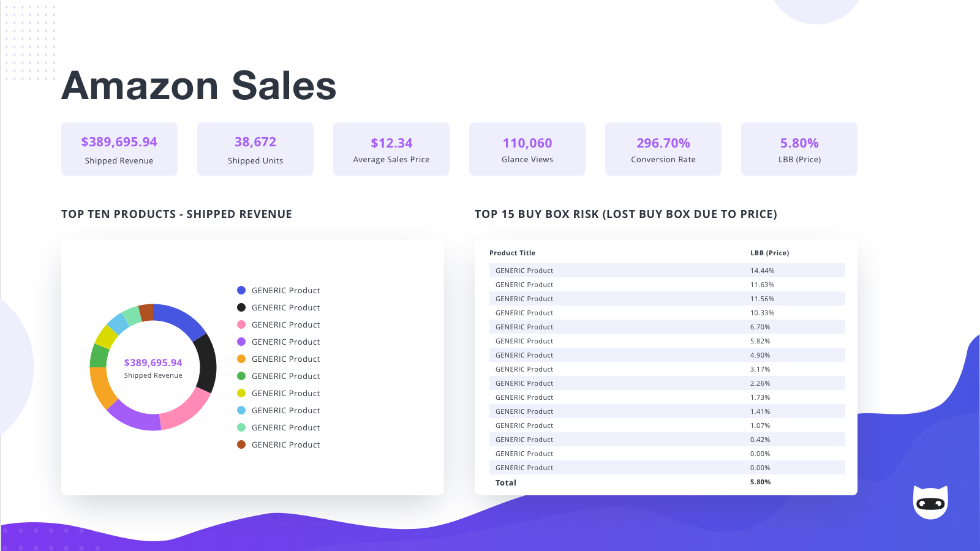Click 'TOP TEN PRODUCTS - SHIPPED REVENUE' heading
This screenshot has width=980, height=551.
(176, 214)
